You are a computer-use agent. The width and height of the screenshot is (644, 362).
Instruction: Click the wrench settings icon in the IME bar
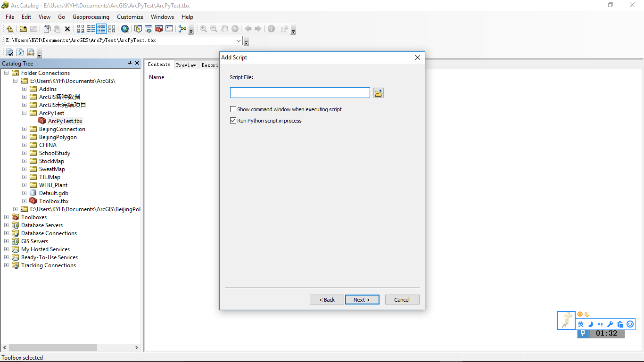(x=610, y=324)
